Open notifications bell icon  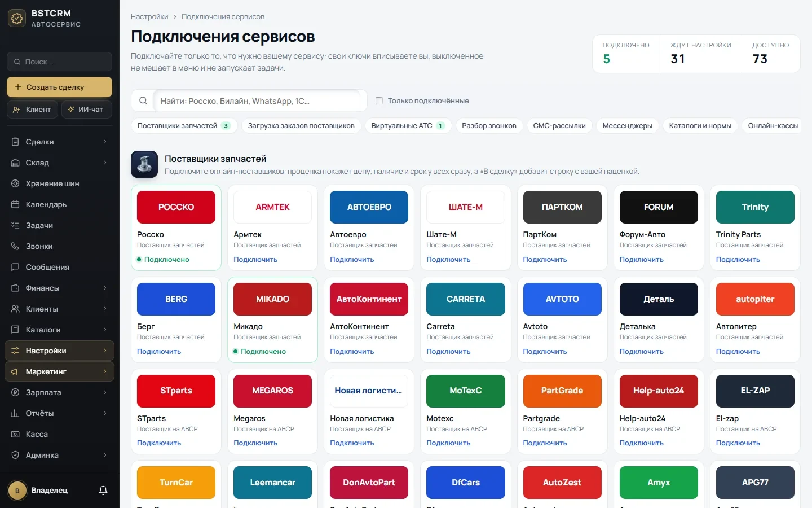[x=103, y=491]
